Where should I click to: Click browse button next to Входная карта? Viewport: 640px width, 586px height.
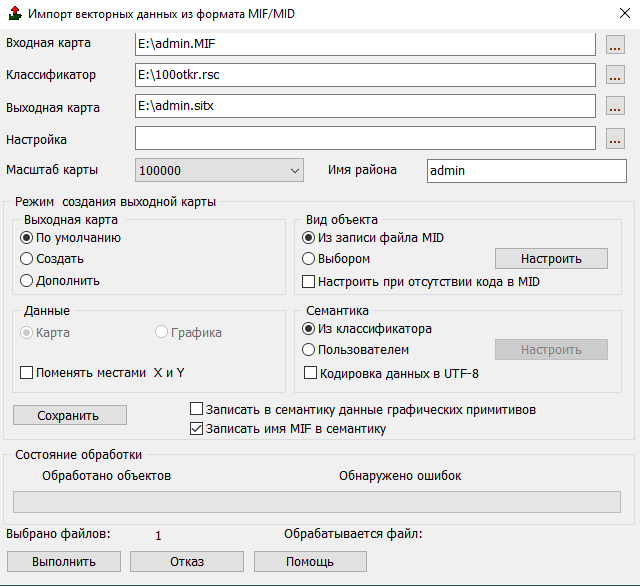tap(615, 44)
